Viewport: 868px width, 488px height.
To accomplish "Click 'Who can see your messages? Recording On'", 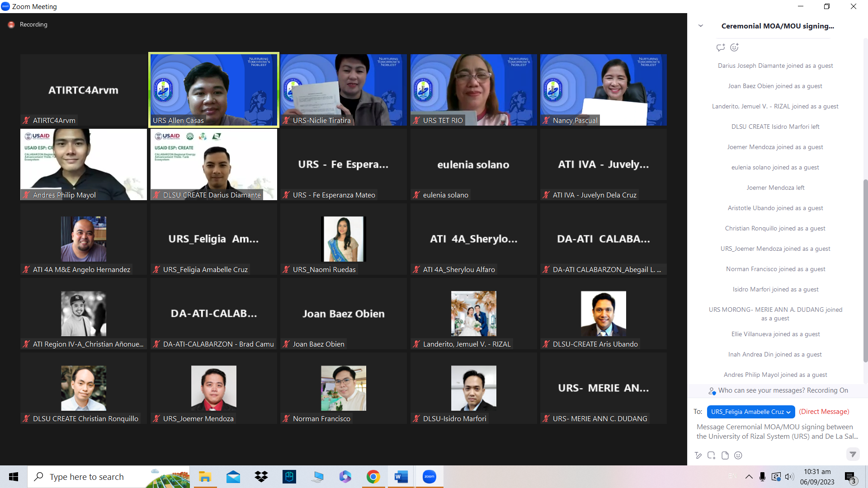I will coord(783,390).
